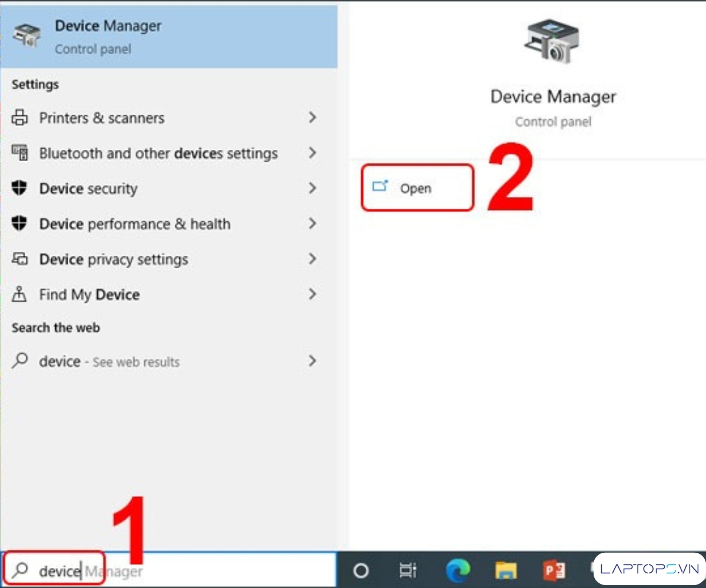The image size is (706, 588).
Task: Click the shield icon next to Device security
Action: point(20,189)
